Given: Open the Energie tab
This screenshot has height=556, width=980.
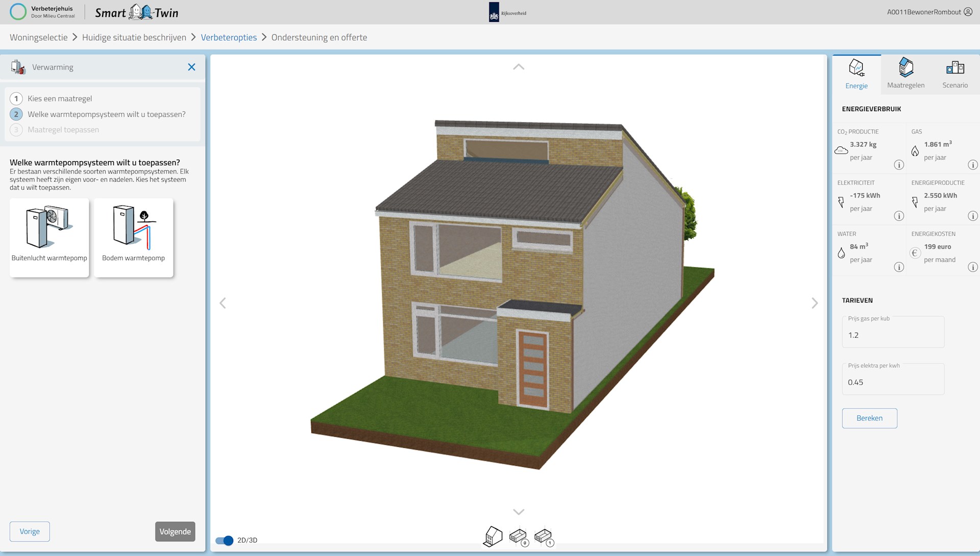Looking at the screenshot, I should point(856,74).
